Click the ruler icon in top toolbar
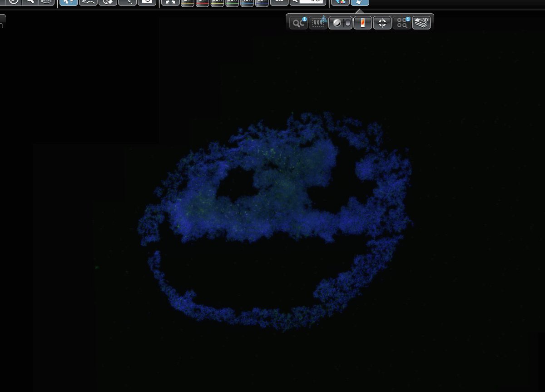 tap(46, 2)
